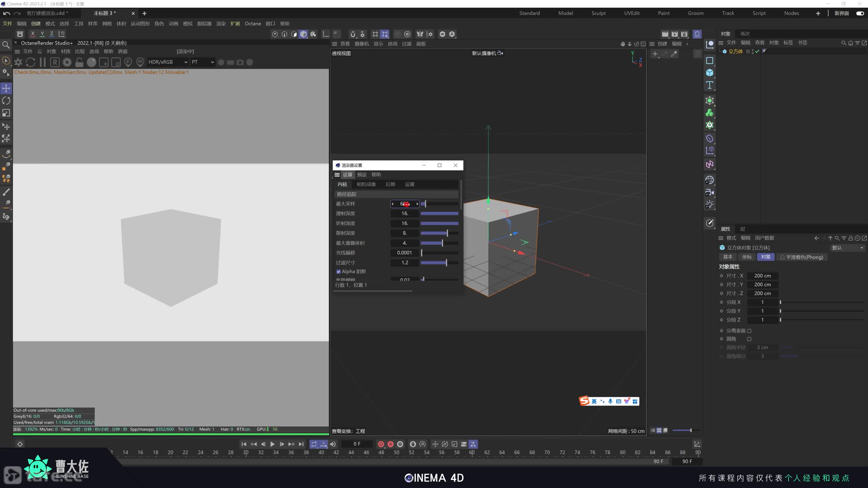This screenshot has height=488, width=868.
Task: Click the Octane settings gear icon
Action: coord(67,62)
